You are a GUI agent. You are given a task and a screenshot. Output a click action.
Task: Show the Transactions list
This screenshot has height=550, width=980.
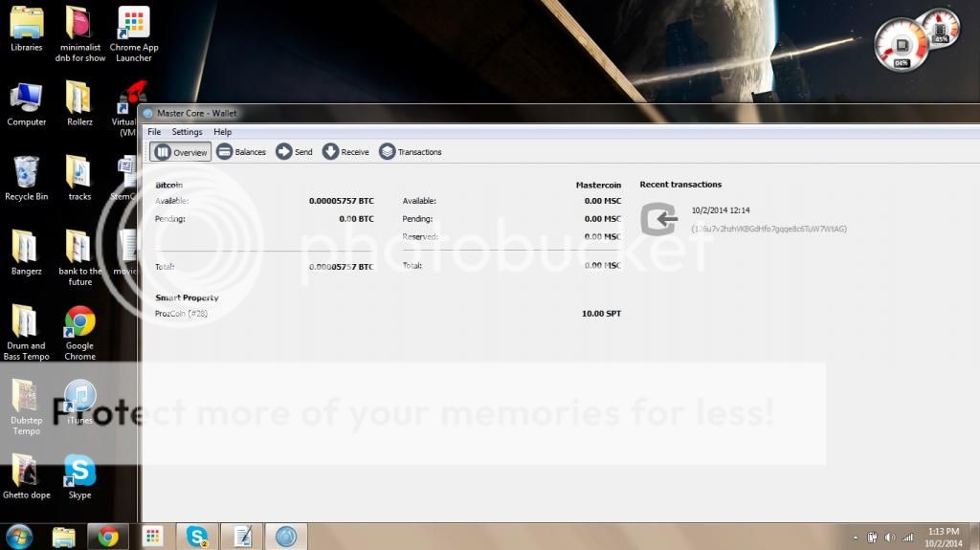410,152
